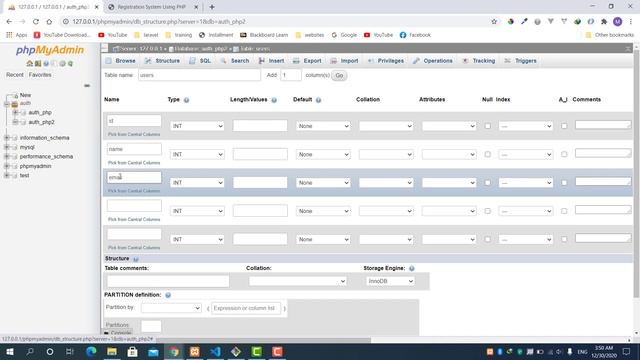Open Windows Start menu
This screenshot has height=360, width=640.
pos(9,351)
